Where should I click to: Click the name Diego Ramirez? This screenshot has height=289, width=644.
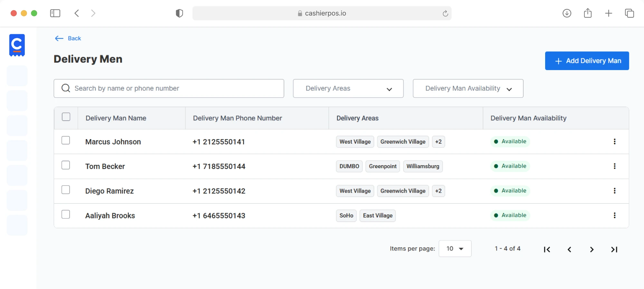click(109, 191)
